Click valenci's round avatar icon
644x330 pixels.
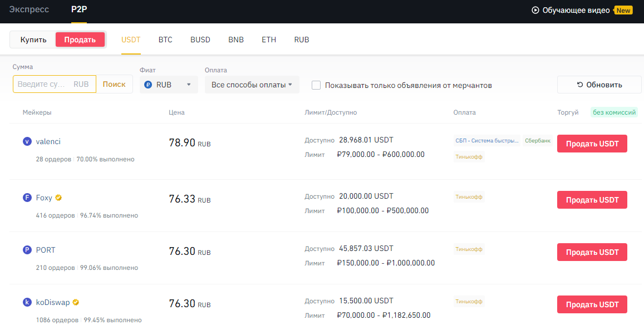coord(27,141)
